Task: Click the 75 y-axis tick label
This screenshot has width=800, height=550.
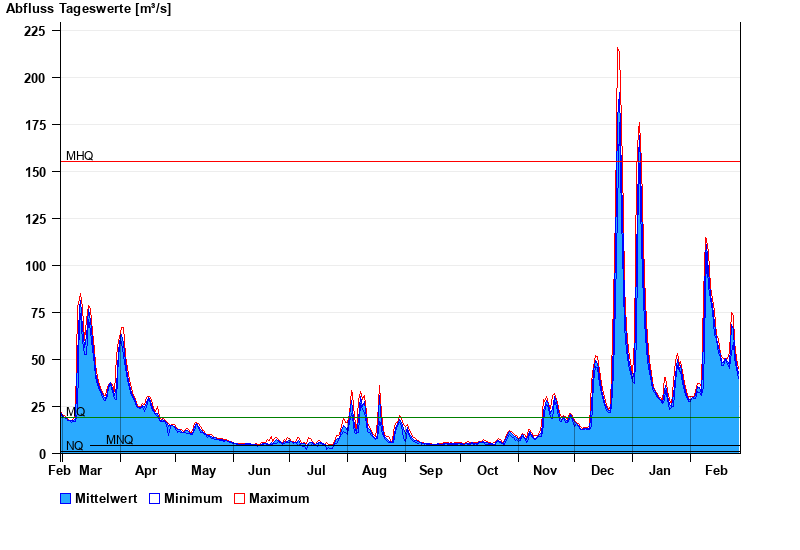Action: click(x=38, y=313)
